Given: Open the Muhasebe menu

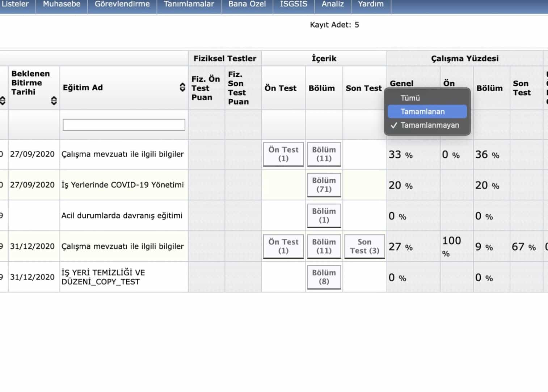Looking at the screenshot, I should (x=62, y=4).
